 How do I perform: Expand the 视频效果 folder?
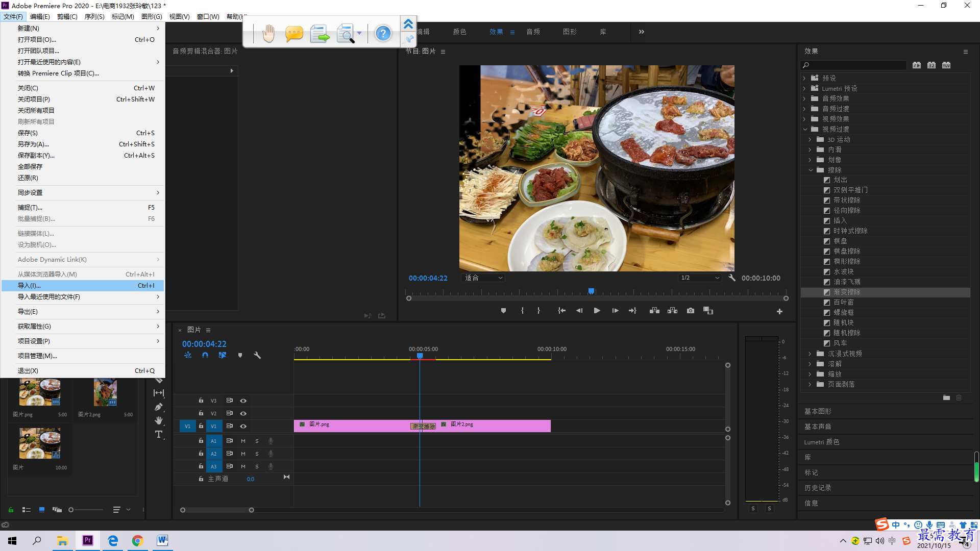click(x=804, y=119)
